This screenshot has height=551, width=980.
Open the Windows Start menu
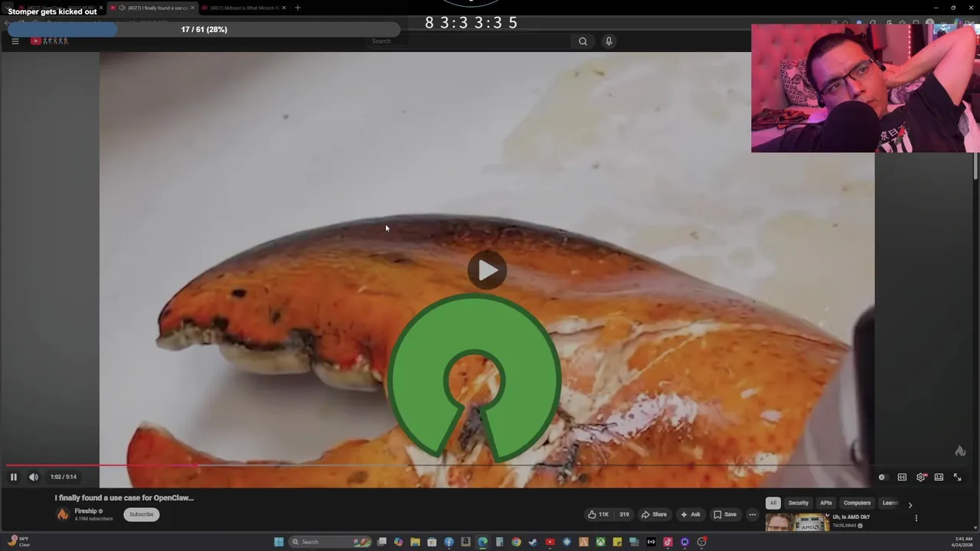pos(279,542)
